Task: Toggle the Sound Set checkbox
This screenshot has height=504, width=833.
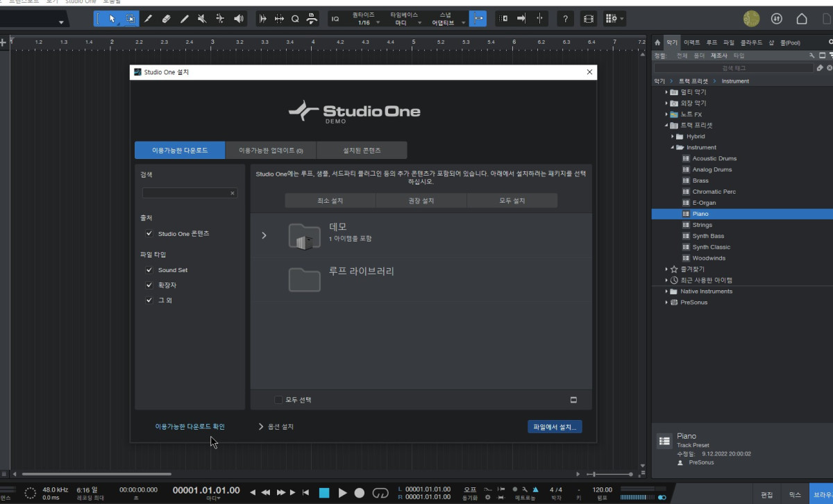Action: 149,270
